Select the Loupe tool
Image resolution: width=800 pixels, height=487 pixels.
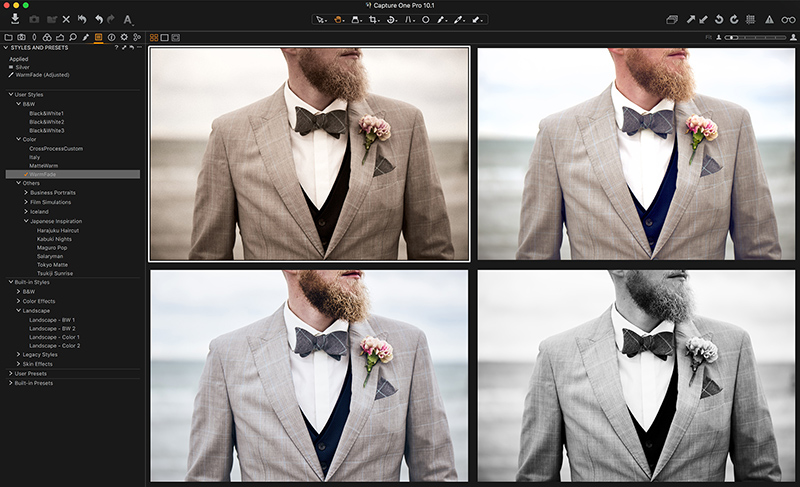(356, 20)
